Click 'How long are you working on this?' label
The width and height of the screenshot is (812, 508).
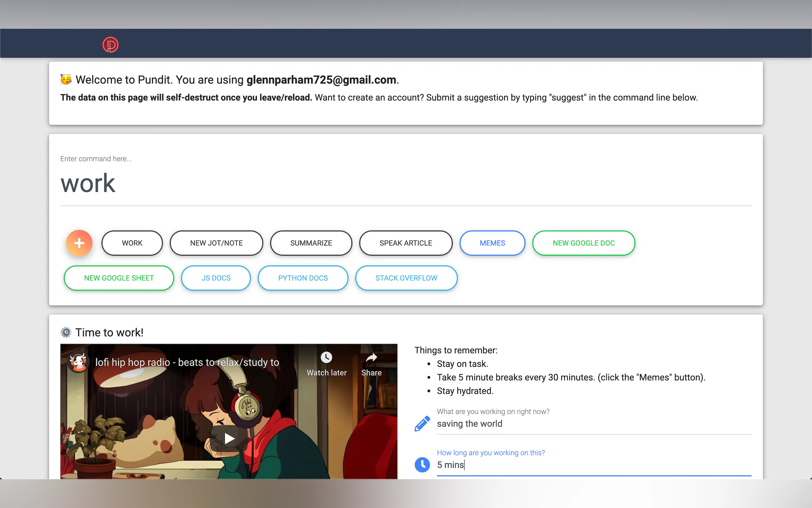[x=491, y=453]
